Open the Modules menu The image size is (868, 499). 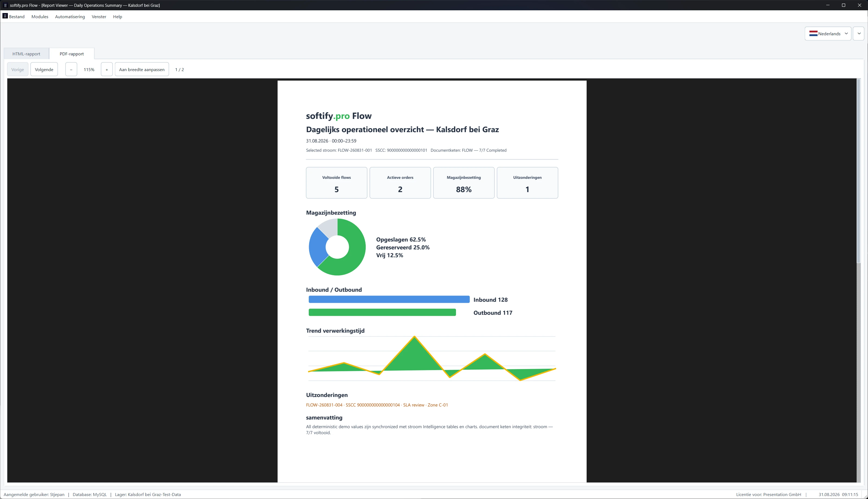[40, 17]
